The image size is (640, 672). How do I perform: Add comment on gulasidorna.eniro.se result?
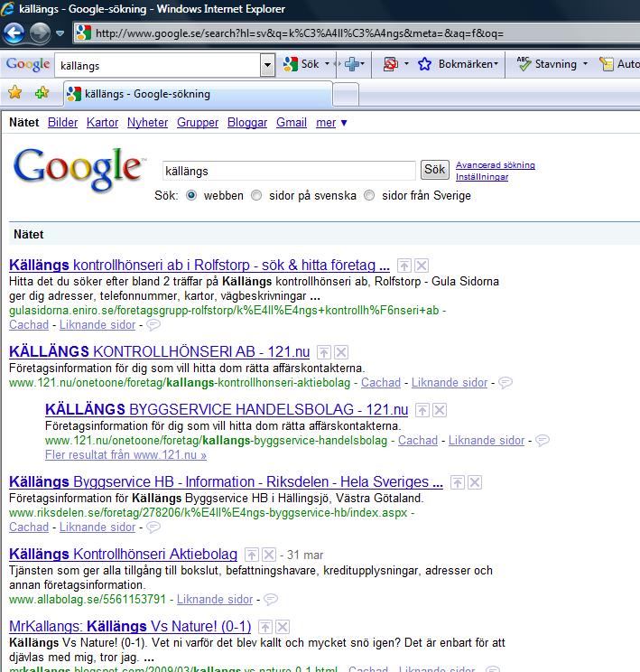(153, 325)
